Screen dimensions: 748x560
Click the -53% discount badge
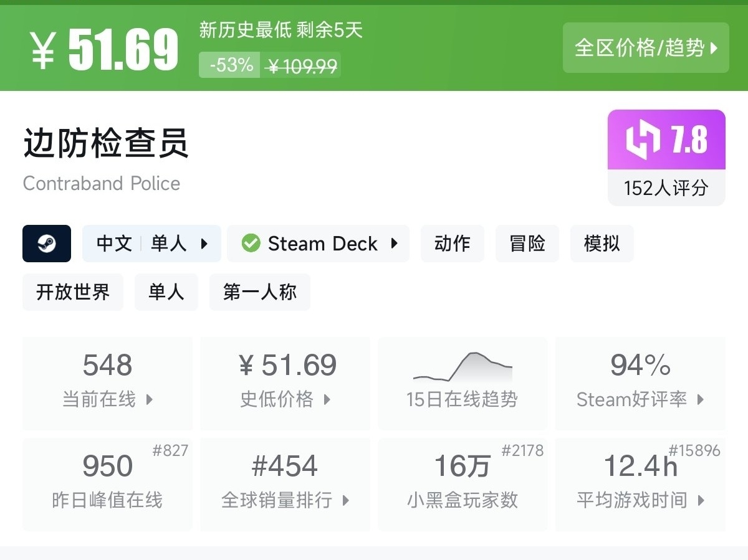(229, 65)
